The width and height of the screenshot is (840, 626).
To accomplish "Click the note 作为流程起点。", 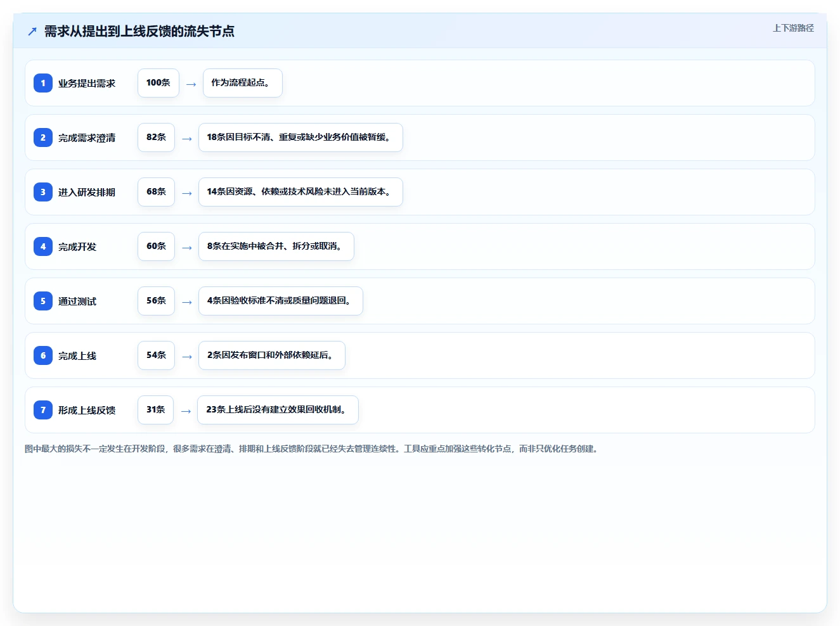I will click(243, 83).
